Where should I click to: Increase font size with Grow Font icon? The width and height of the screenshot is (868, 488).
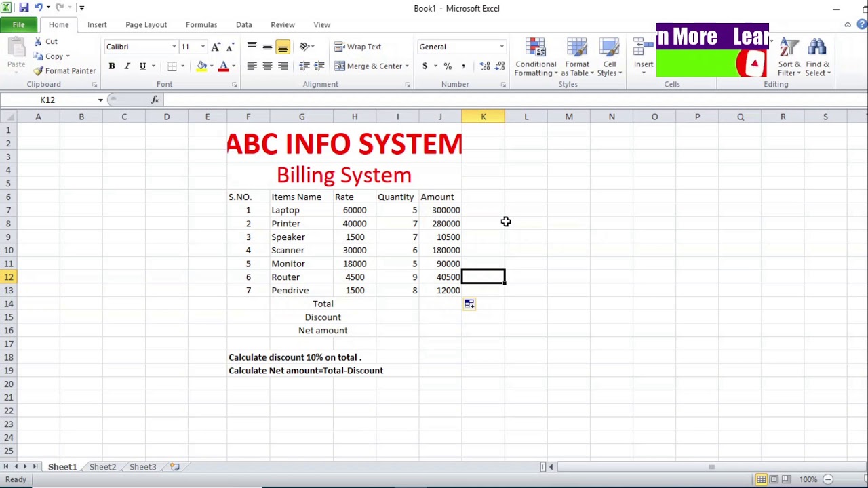[216, 47]
